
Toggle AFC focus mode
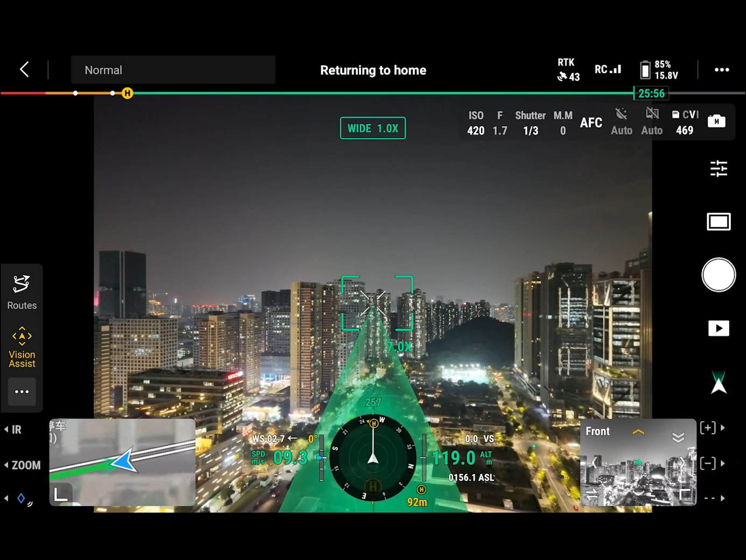590,123
